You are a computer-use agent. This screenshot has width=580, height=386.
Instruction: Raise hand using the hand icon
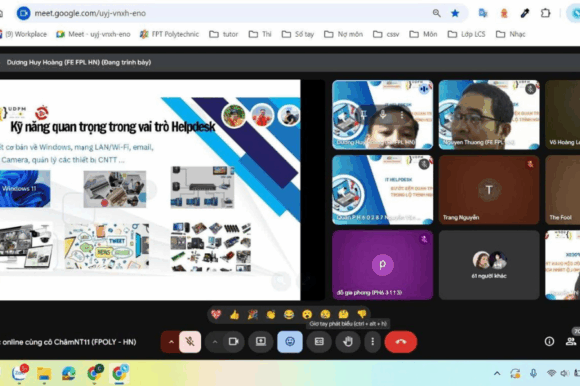[x=348, y=342]
